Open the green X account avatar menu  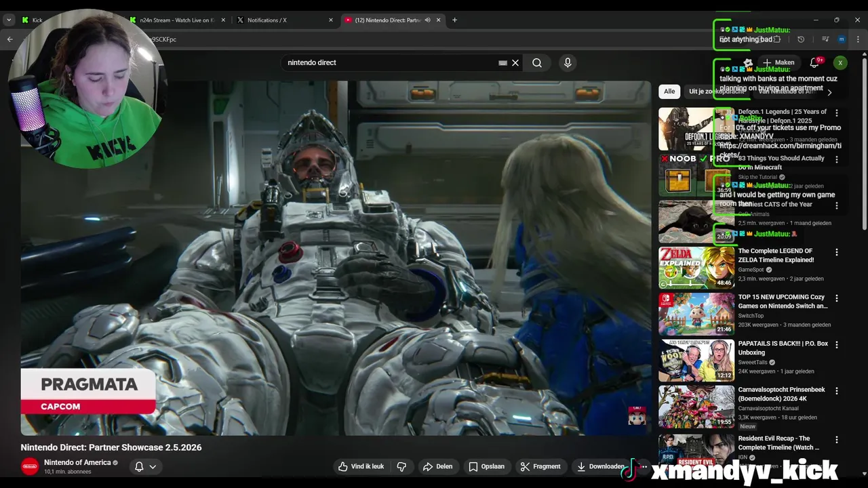tap(840, 63)
